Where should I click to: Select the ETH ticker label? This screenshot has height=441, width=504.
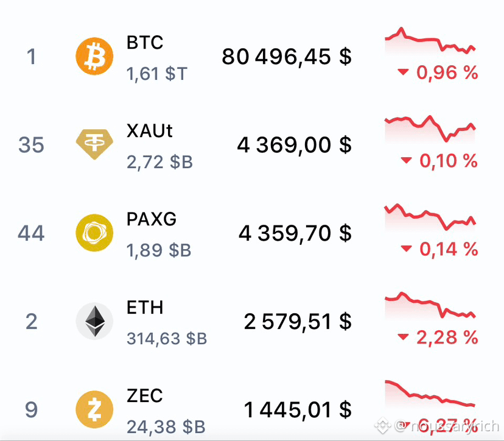pos(145,308)
